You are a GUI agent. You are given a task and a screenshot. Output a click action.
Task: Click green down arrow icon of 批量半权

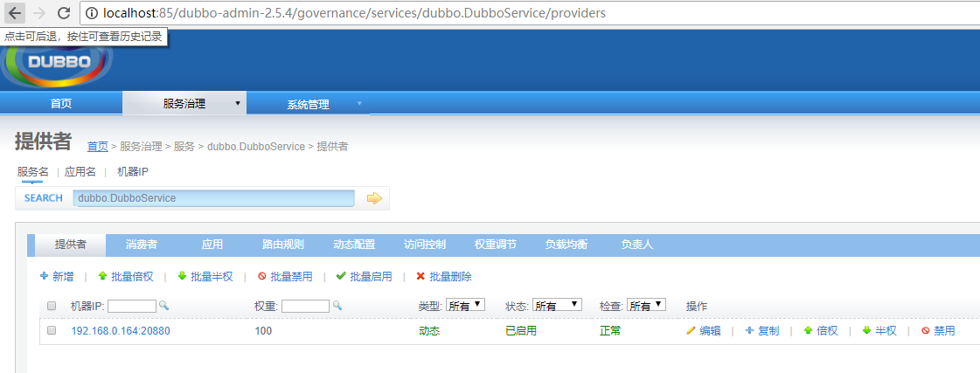(182, 275)
